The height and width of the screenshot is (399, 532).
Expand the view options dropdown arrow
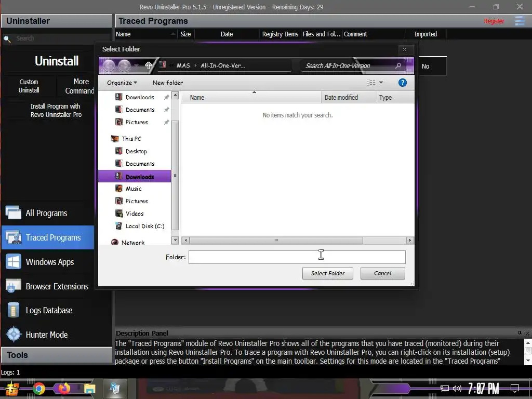381,83
